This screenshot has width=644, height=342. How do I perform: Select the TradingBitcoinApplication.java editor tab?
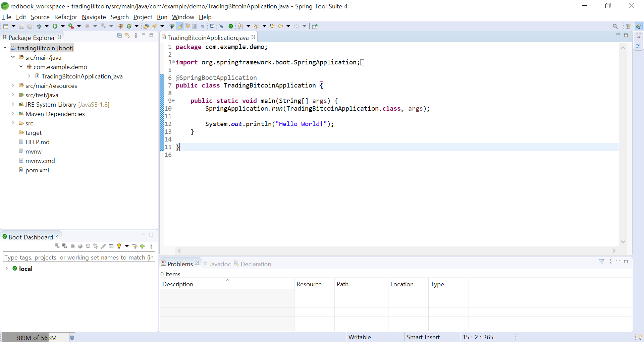(208, 38)
